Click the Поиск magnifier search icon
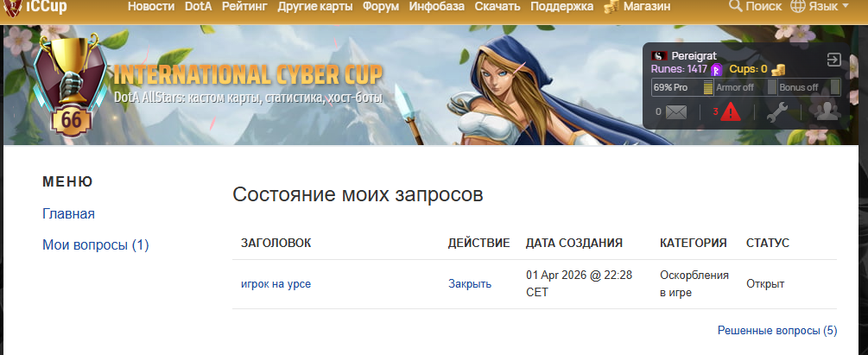The width and height of the screenshot is (868, 355). click(x=736, y=6)
